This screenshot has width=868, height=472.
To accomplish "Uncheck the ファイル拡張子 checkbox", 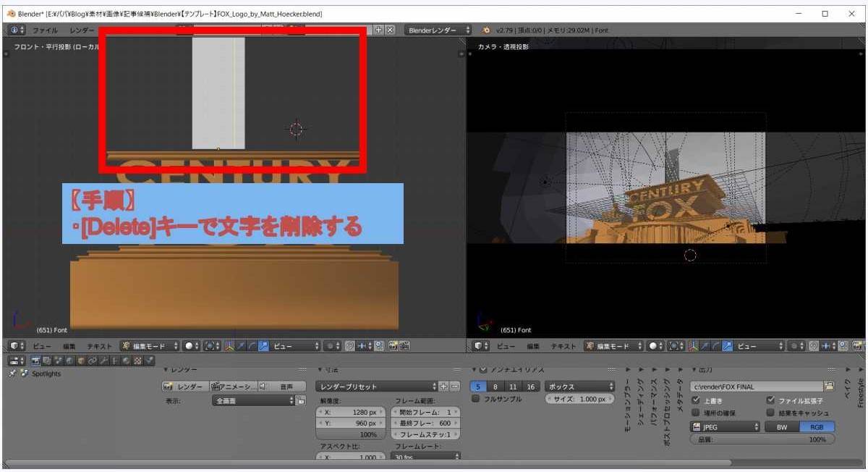I will pos(770,400).
